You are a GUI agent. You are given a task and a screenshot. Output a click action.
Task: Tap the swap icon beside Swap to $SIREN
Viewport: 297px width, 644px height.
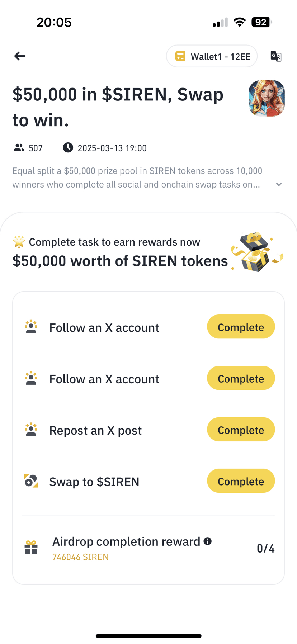coord(31,481)
